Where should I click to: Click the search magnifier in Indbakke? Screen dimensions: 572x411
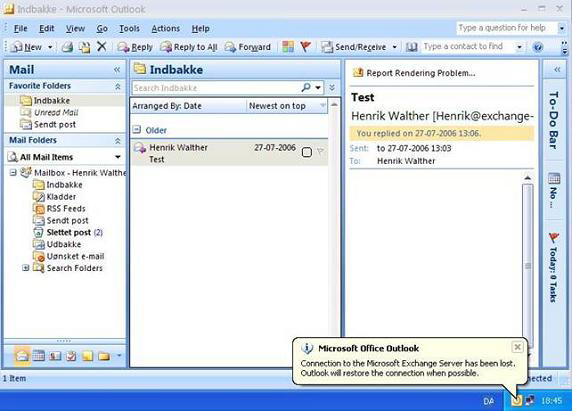click(x=306, y=87)
